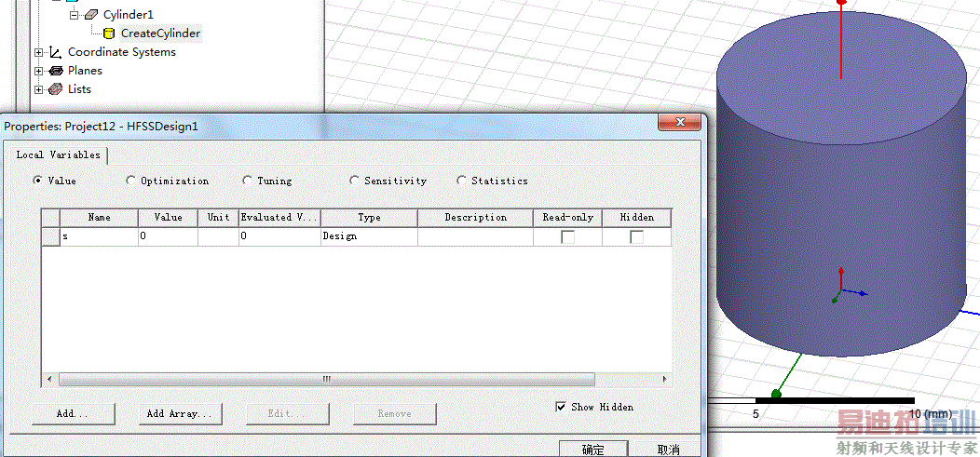
Task: Check Read-only box for variable s
Action: coord(567,236)
